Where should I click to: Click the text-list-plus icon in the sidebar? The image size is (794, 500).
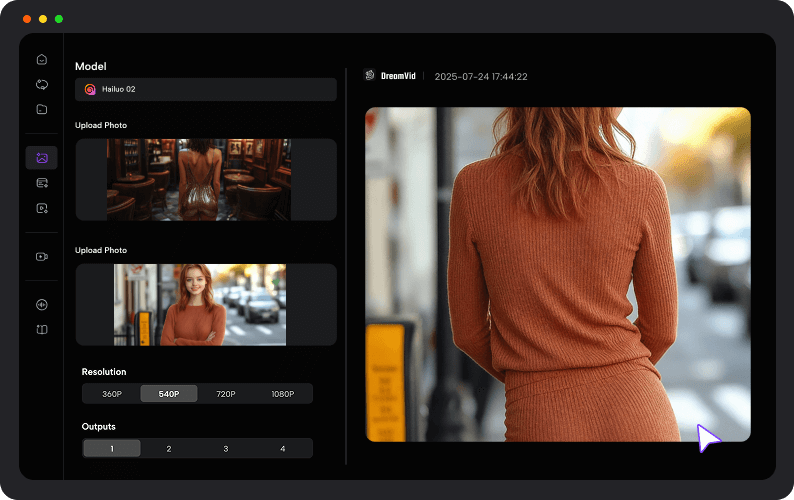click(41, 183)
